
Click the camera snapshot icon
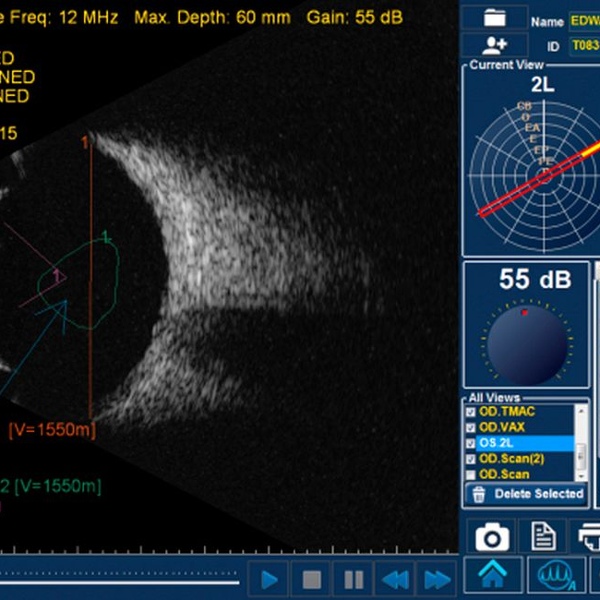coord(492,537)
